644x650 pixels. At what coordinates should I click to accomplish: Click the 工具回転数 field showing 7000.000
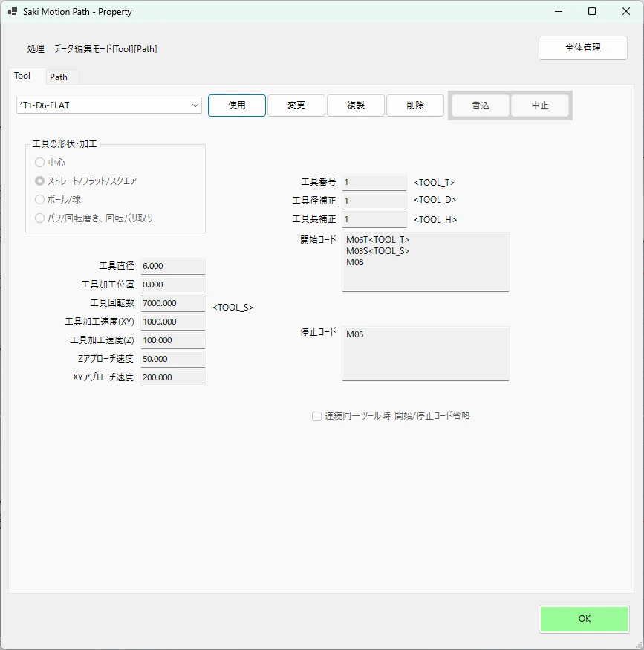(x=173, y=303)
